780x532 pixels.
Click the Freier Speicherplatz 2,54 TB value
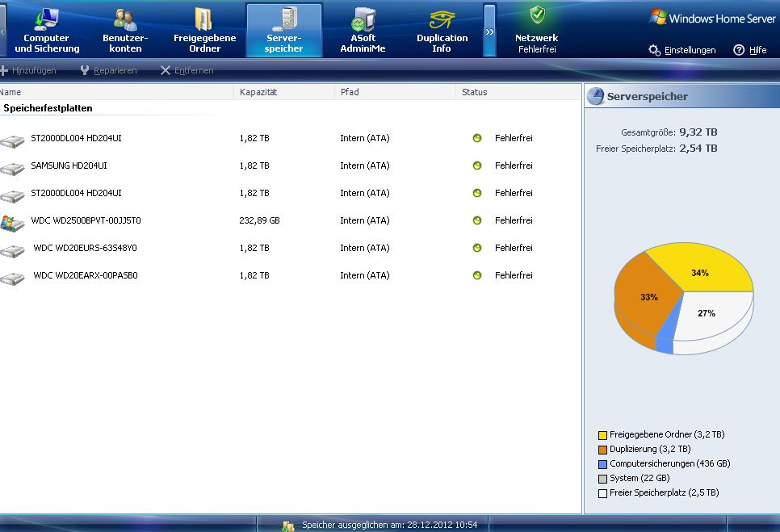(x=698, y=149)
